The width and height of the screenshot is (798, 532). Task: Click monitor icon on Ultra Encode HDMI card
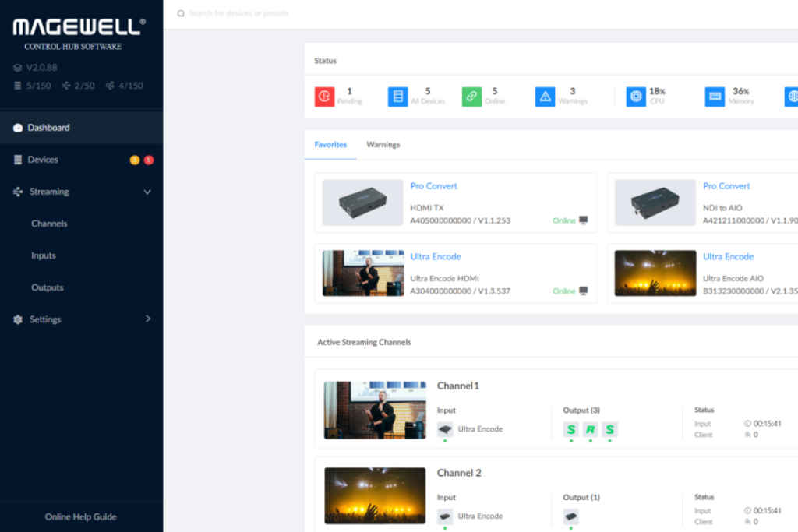point(583,291)
